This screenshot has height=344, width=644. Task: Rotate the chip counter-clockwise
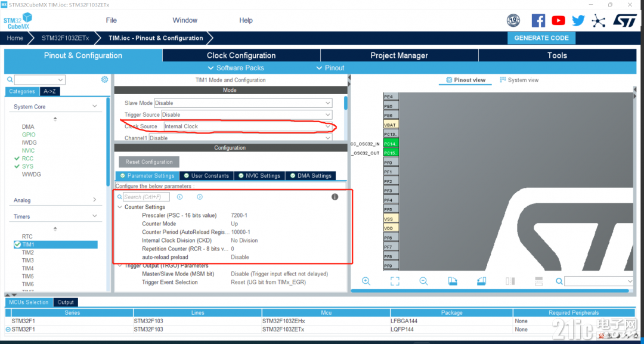[481, 281]
